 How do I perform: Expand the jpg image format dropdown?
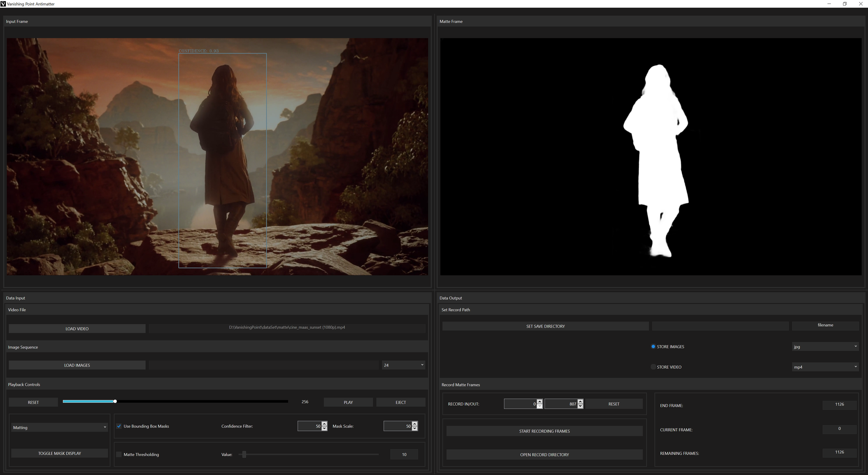click(825, 346)
